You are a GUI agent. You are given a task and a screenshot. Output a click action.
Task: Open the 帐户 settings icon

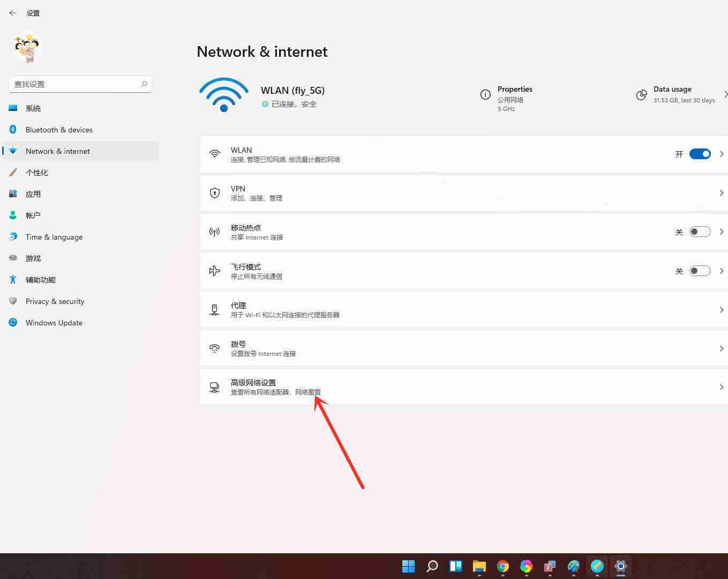pos(13,215)
